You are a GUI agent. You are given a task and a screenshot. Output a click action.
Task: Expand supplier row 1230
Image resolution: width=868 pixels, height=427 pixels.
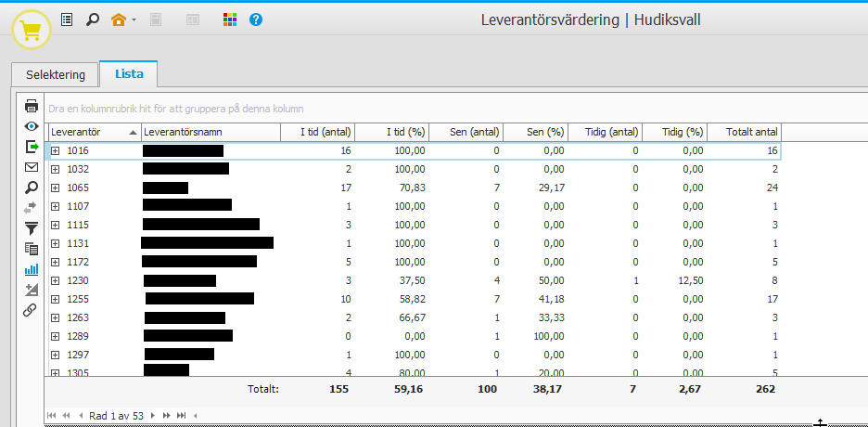click(x=56, y=280)
